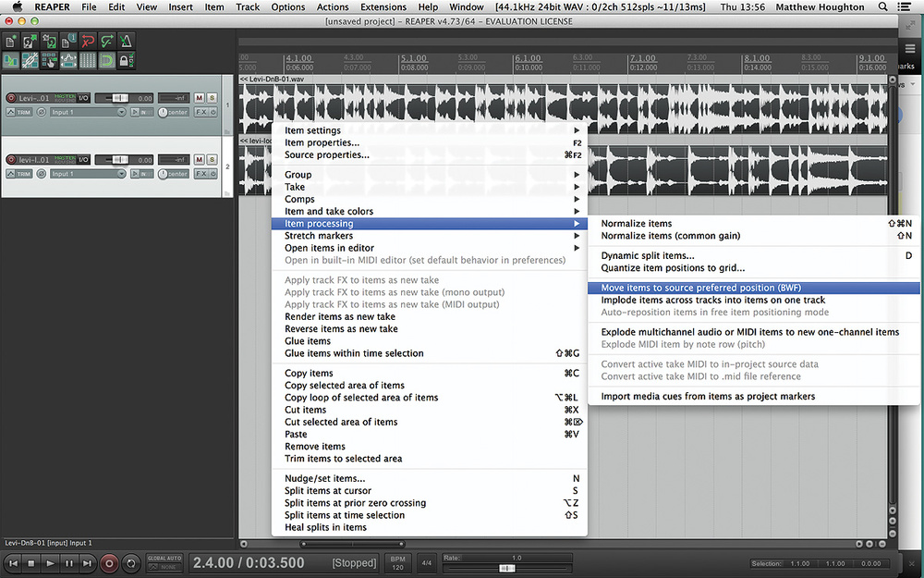Toggle grid lines toolbar icon

(x=88, y=60)
